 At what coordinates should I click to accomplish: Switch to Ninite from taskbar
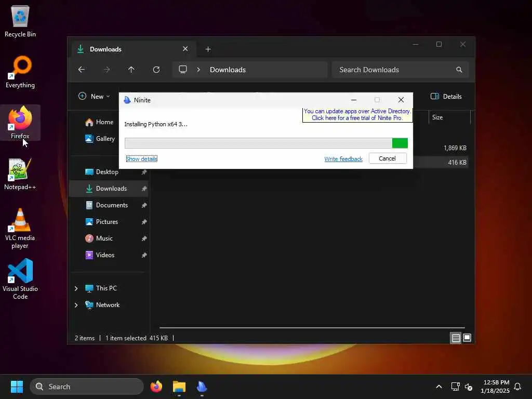click(x=202, y=387)
